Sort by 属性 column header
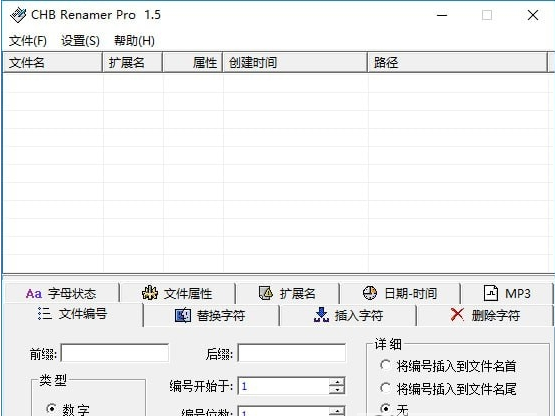This screenshot has height=416, width=555. (193, 63)
